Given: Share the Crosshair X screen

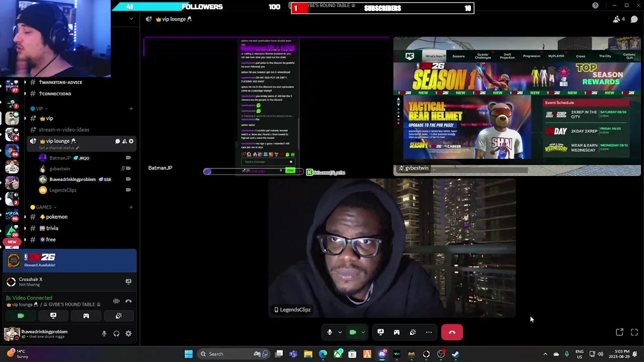Looking at the screenshot, I should point(128,282).
